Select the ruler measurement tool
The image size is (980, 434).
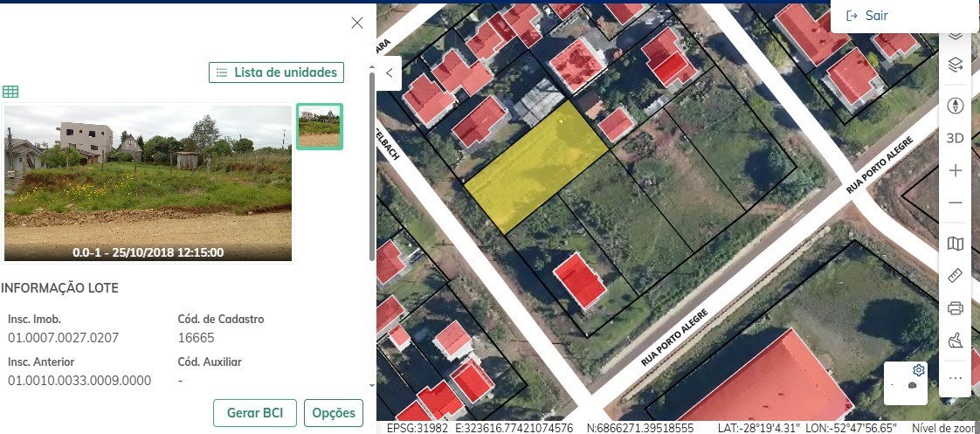(x=955, y=276)
